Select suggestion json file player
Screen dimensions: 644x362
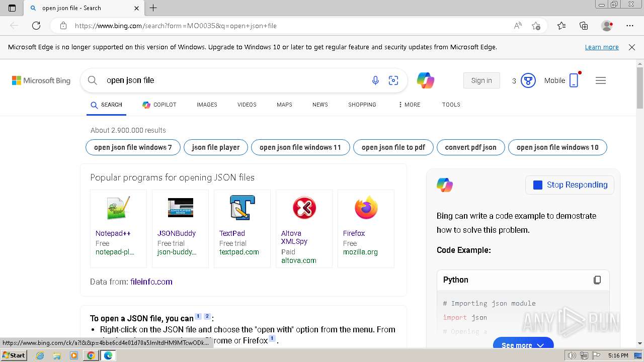pos(216,147)
